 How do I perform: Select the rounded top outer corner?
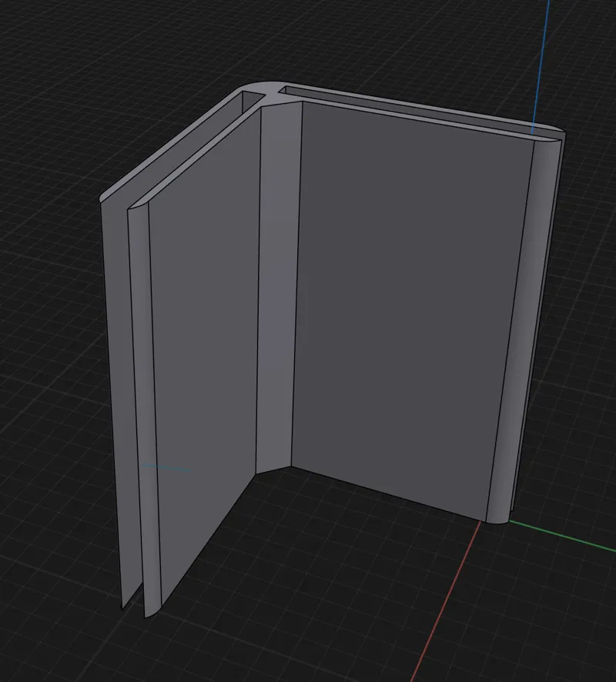261,85
